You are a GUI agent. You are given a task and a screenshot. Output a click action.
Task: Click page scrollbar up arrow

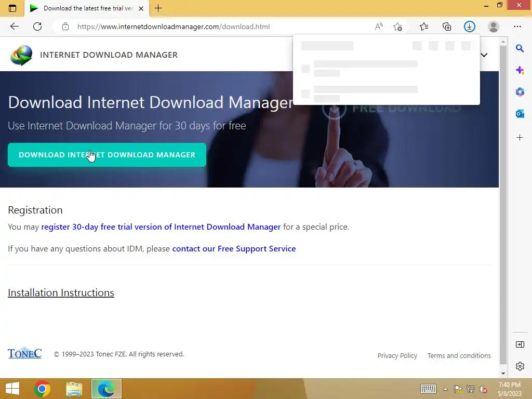click(x=503, y=42)
